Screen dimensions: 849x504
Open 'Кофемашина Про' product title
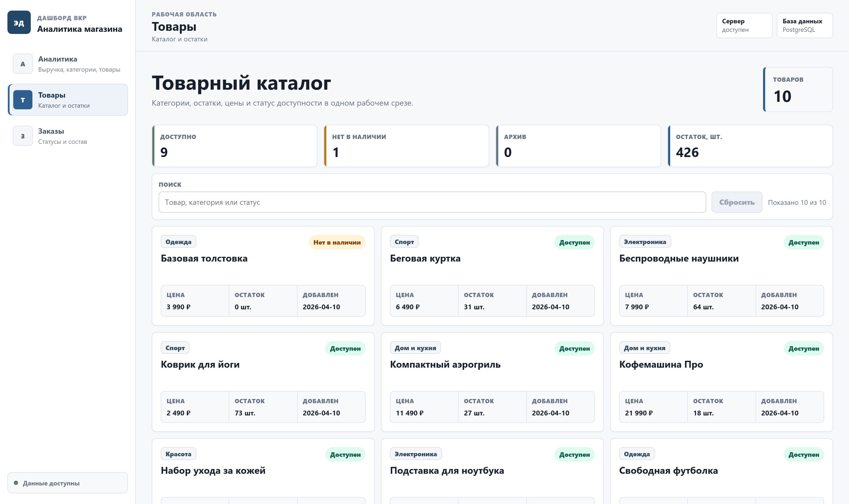(661, 364)
